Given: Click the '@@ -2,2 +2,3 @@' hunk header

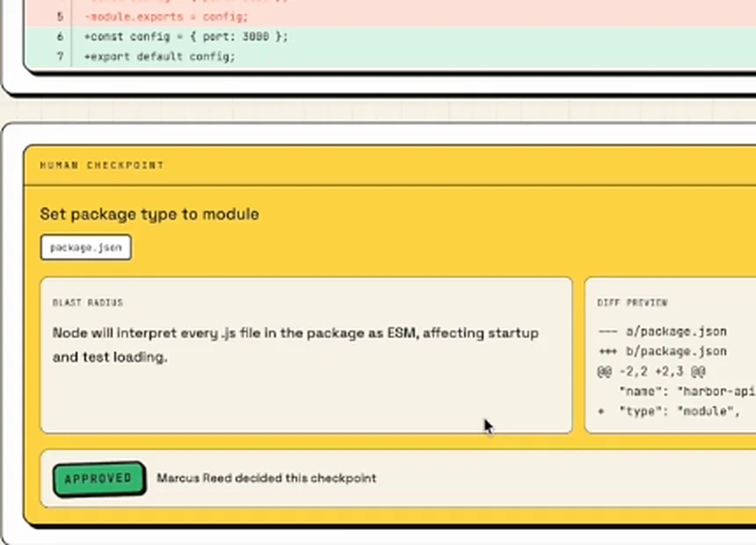Looking at the screenshot, I should tap(651, 372).
